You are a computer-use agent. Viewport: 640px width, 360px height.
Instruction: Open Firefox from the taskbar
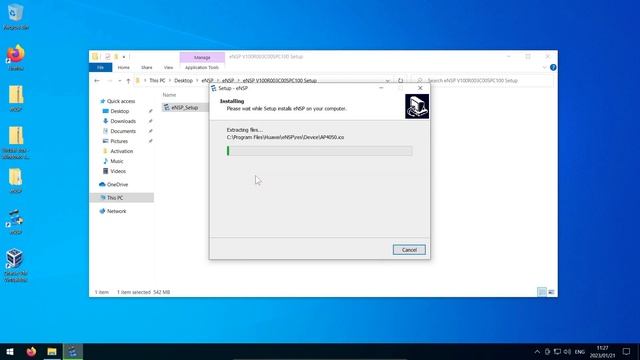point(31,351)
